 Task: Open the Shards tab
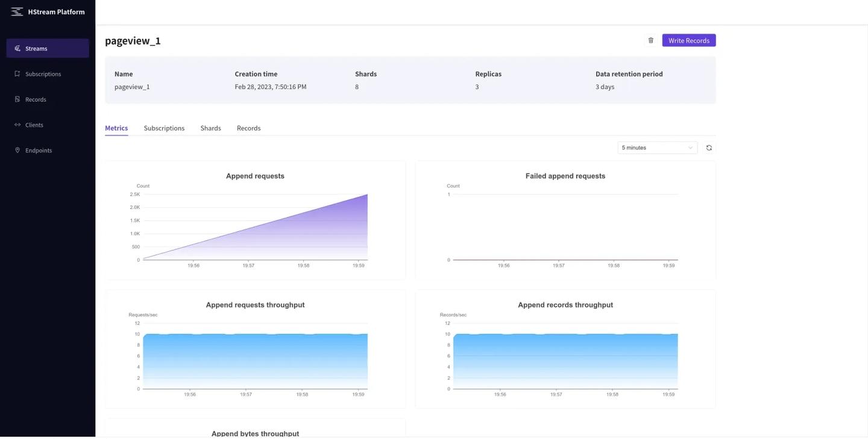pos(210,127)
